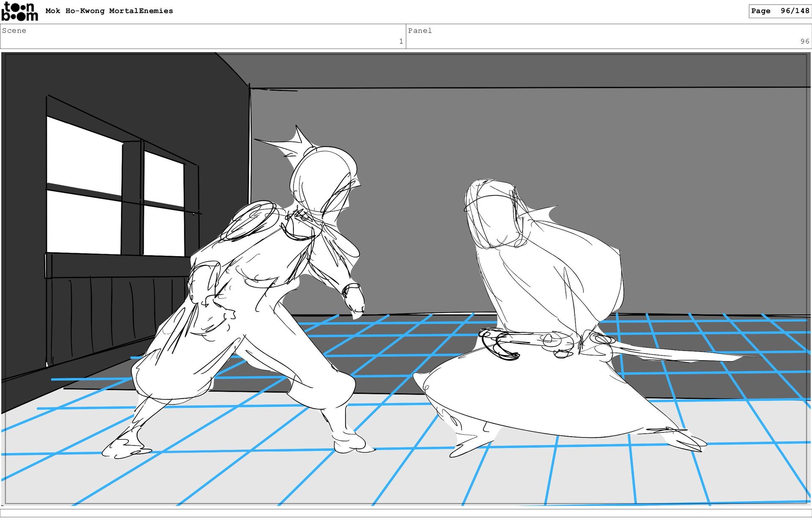This screenshot has height=525, width=812.
Task: Click the Page 96/148 indicator box
Action: pyautogui.click(x=780, y=11)
